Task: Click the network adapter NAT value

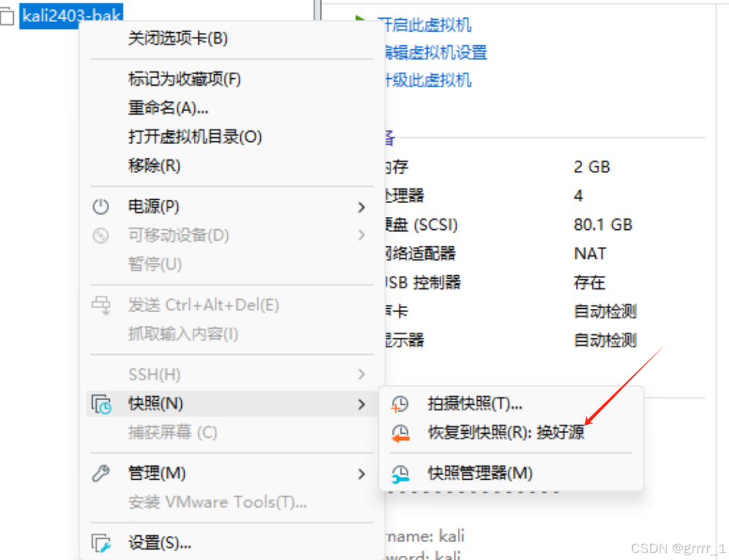Action: [x=590, y=254]
